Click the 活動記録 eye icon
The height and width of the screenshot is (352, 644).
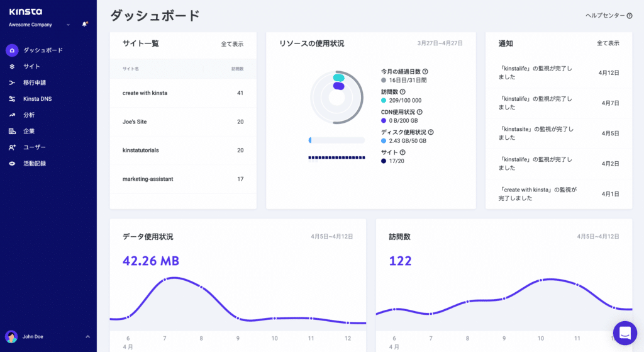[x=12, y=164]
